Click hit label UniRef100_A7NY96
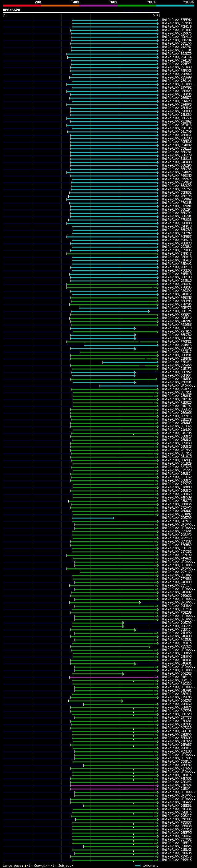This screenshot has height=868, width=197. [177, 305]
